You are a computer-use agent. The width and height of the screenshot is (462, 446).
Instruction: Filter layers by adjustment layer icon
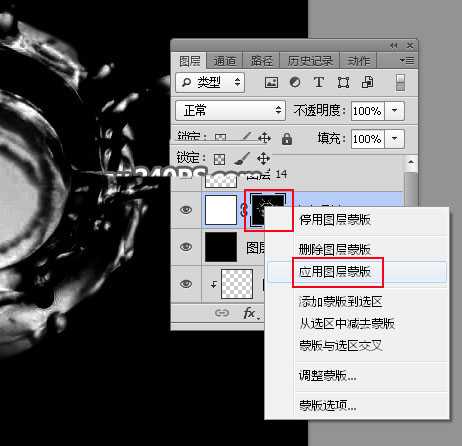click(295, 82)
